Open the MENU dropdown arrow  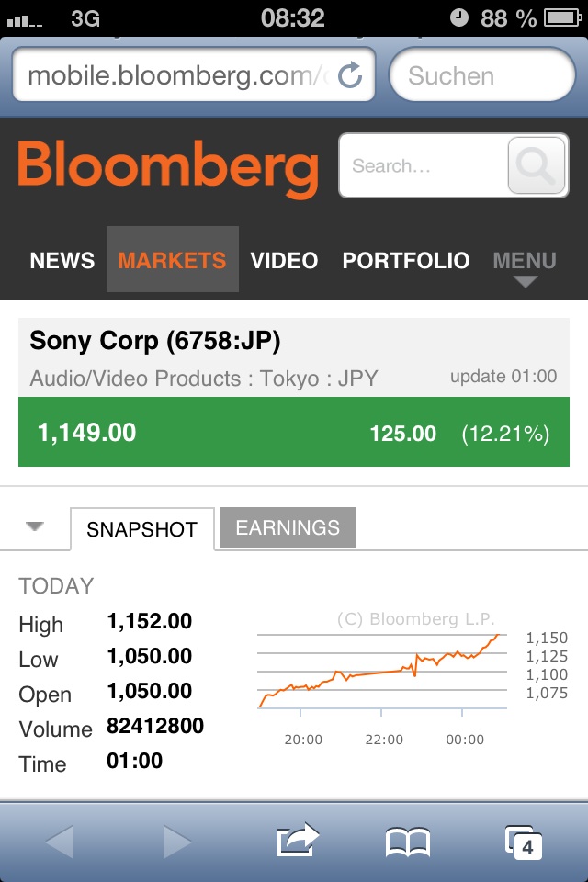tap(524, 281)
